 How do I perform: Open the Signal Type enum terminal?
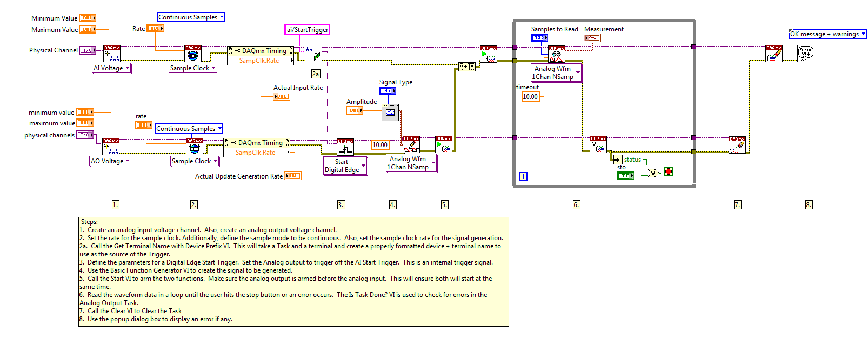point(388,91)
